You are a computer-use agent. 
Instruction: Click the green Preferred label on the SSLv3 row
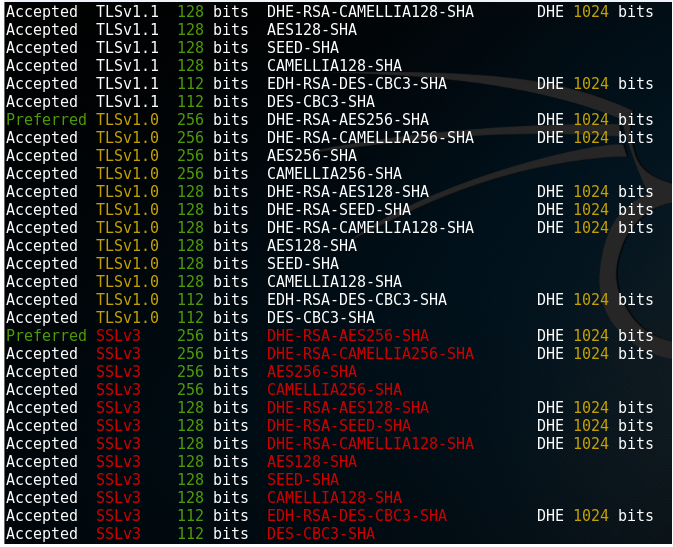coord(46,336)
